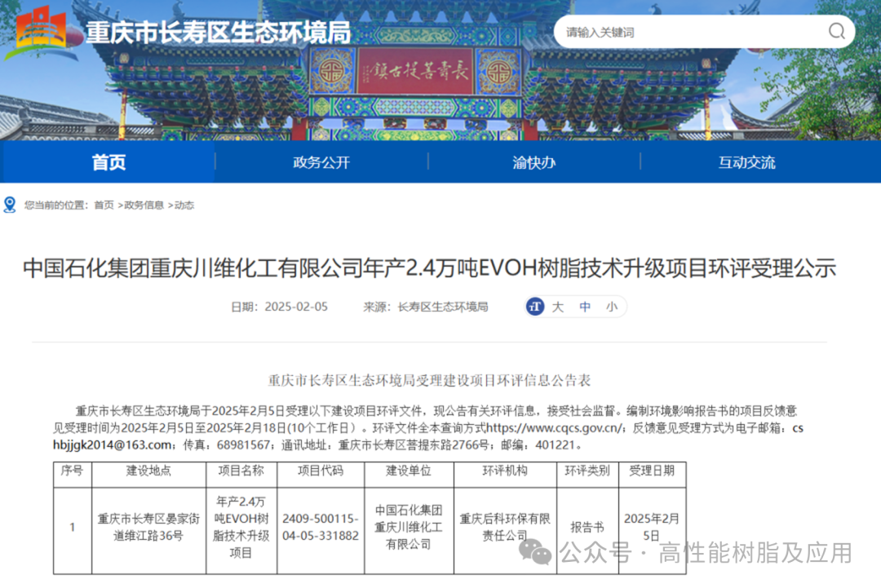The height and width of the screenshot is (588, 881).
Task: Open the 首页 navigation tab
Action: [108, 162]
